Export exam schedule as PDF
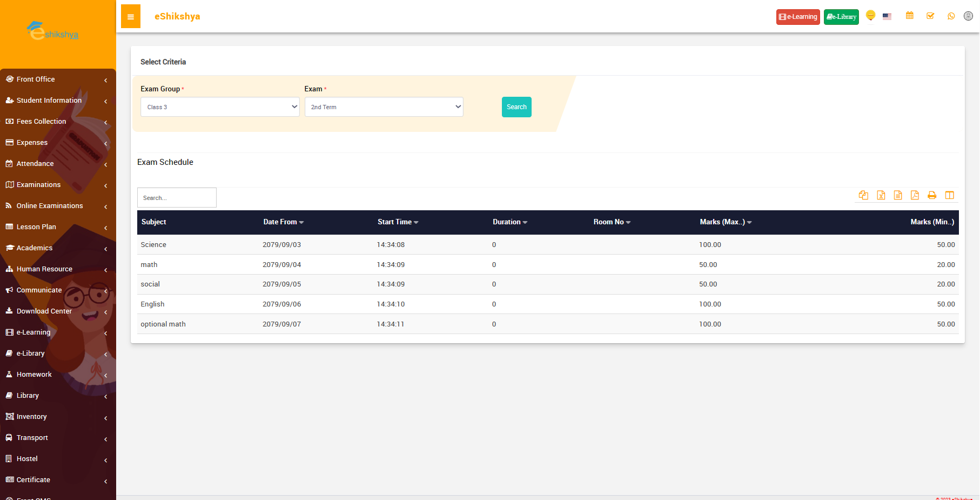 tap(915, 195)
